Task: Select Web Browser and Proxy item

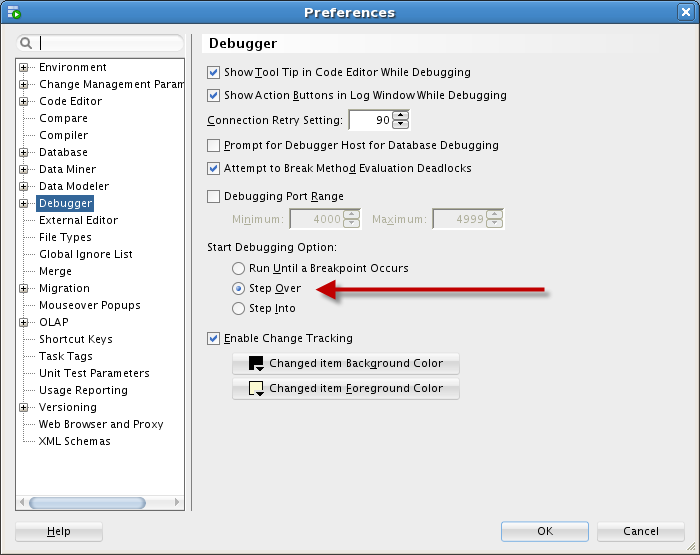Action: click(x=101, y=424)
